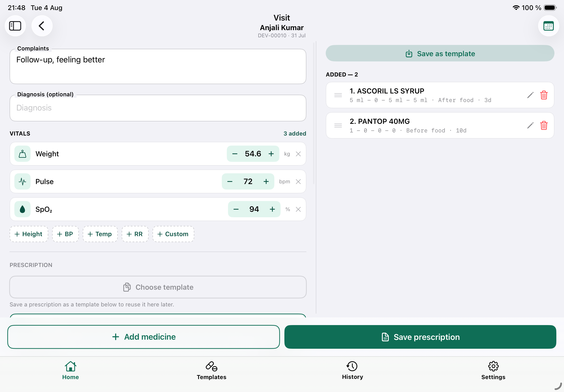The image size is (564, 392).
Task: Click the PANTOP 40MG dosage line
Action: click(x=408, y=131)
